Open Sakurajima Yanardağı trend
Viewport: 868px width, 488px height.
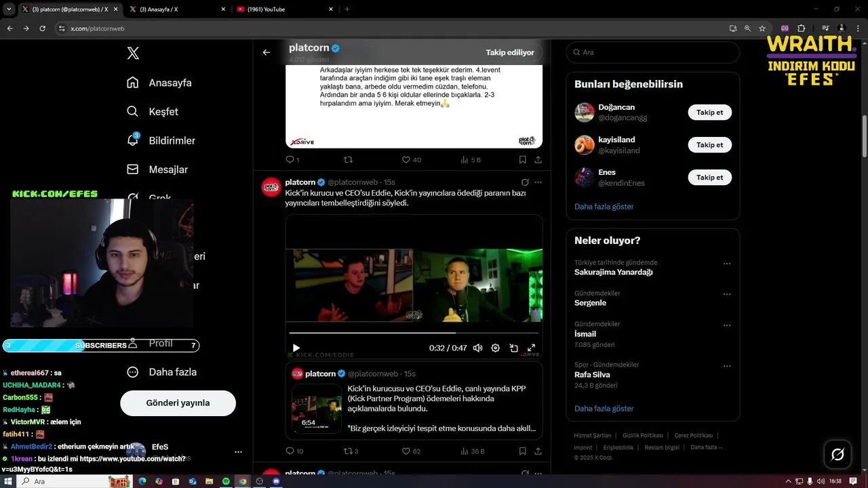coord(613,272)
